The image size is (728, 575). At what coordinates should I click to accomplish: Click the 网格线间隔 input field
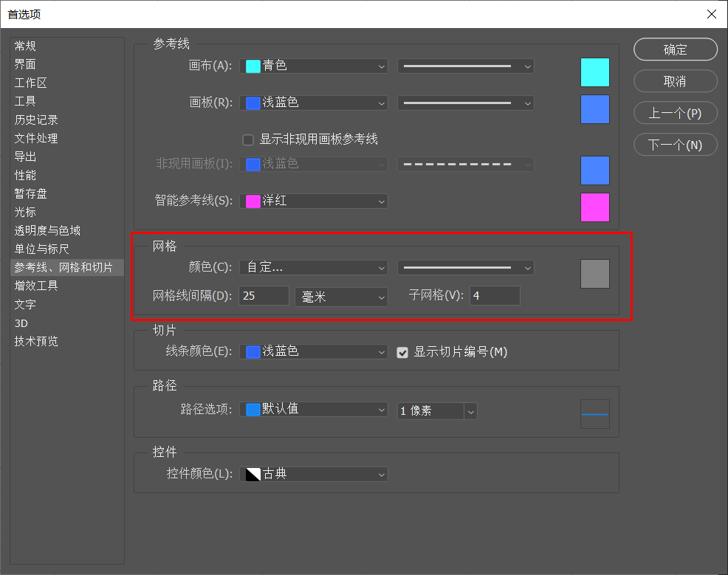click(x=264, y=296)
